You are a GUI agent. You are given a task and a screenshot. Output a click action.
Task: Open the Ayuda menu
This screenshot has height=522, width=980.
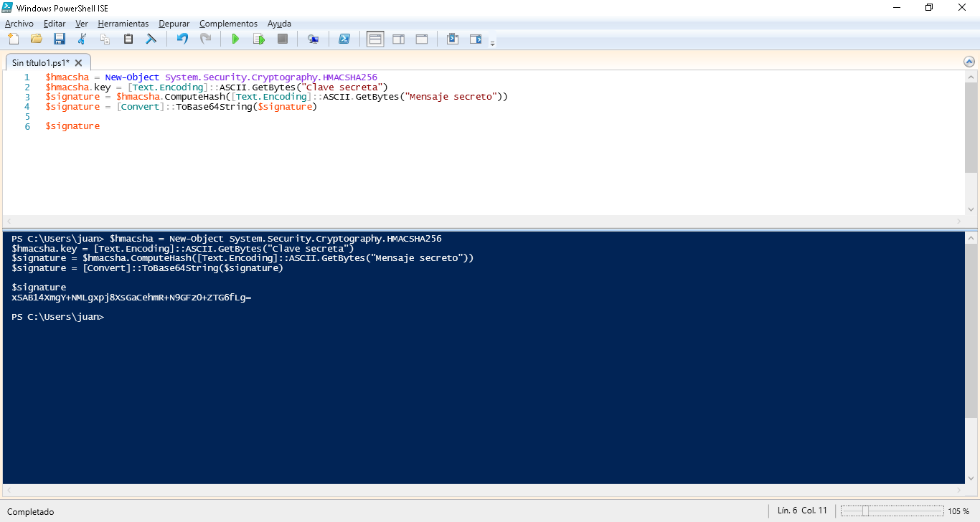[280, 24]
